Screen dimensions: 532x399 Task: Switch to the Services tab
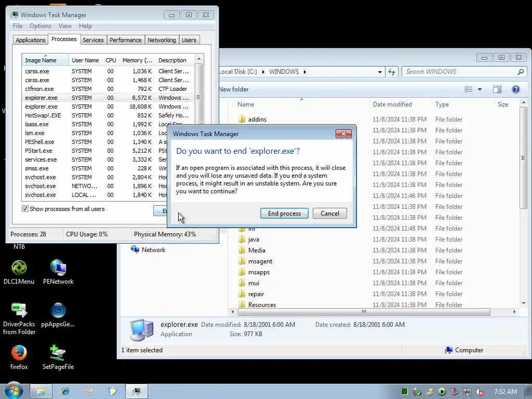click(x=93, y=40)
